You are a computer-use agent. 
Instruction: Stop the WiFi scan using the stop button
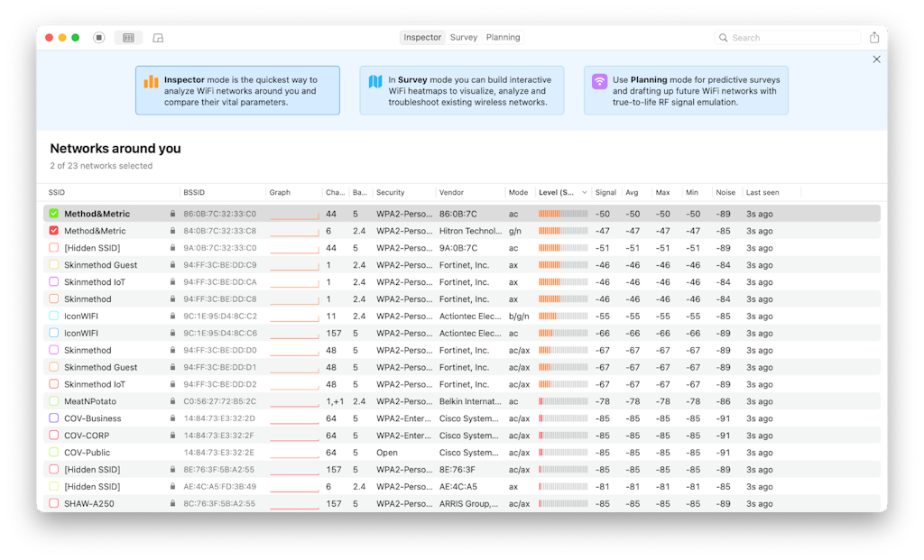click(x=99, y=38)
